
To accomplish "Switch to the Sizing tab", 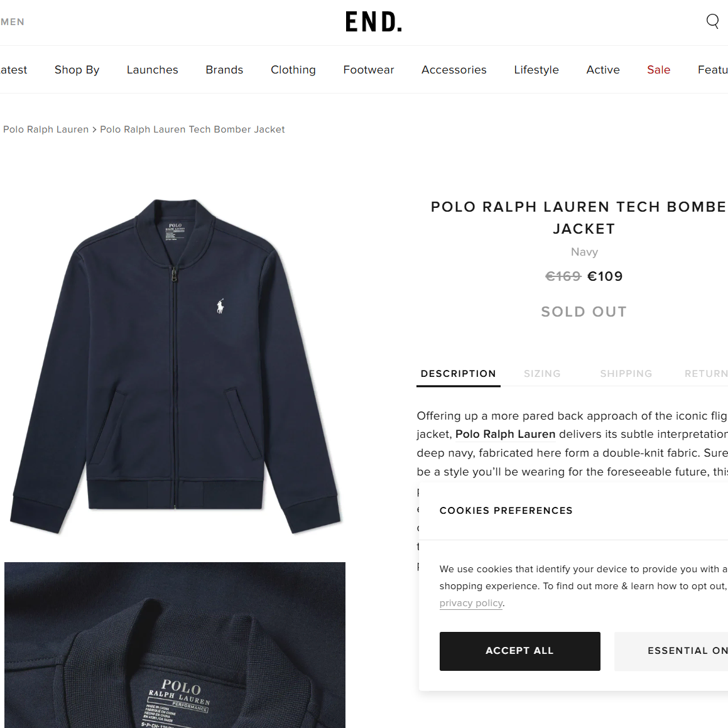I will point(542,374).
